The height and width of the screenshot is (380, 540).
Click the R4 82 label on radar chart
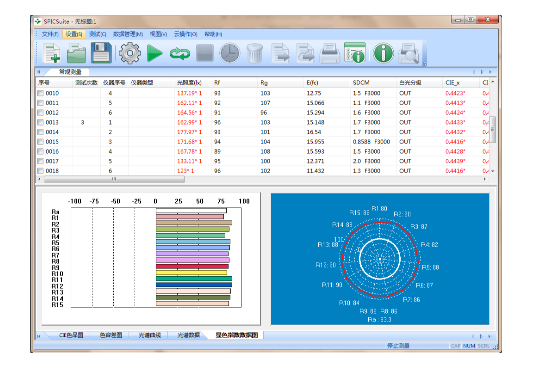[429, 245]
